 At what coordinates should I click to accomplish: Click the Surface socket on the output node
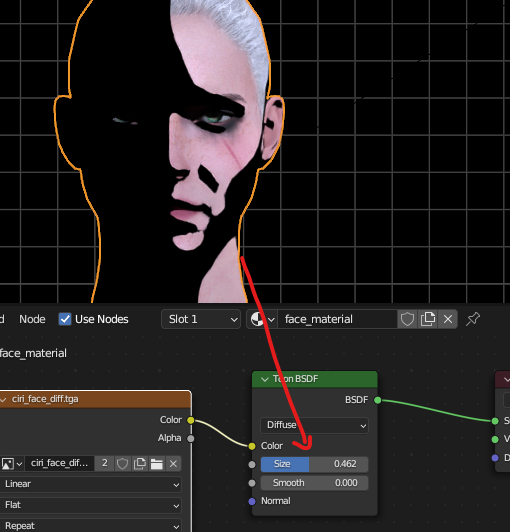tap(495, 421)
